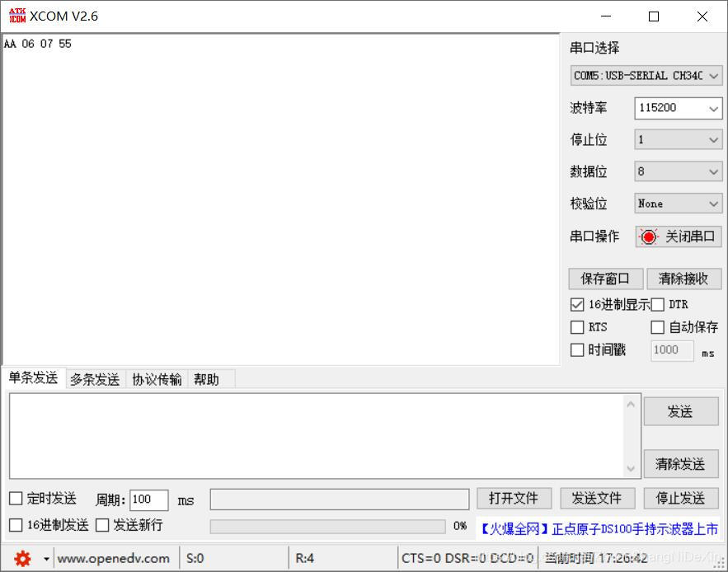Image resolution: width=728 pixels, height=572 pixels.
Task: Open the parity dropdown showing None
Action: click(678, 204)
